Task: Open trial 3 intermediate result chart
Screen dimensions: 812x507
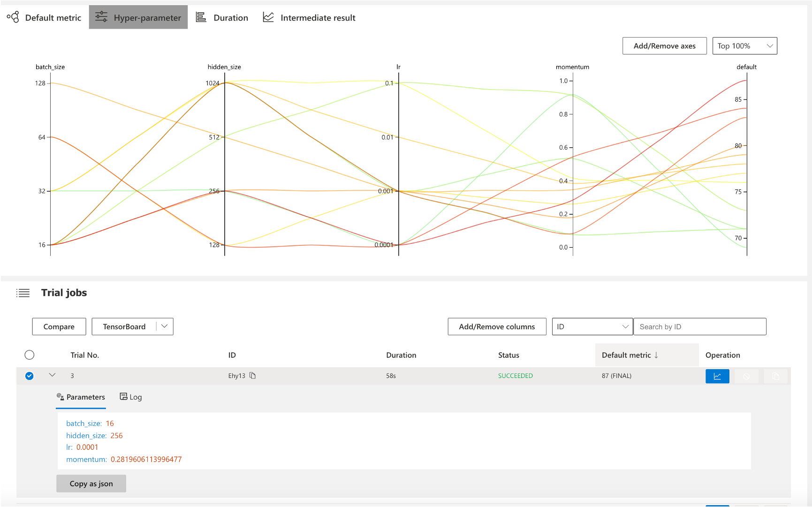Action: pos(717,376)
